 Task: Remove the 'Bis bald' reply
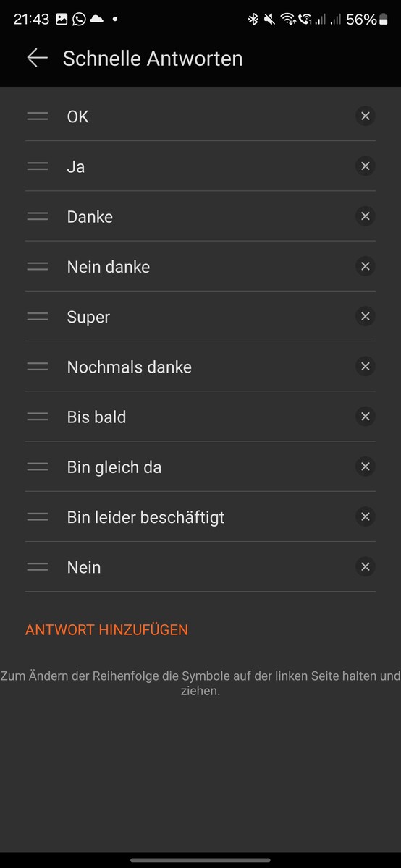tap(366, 417)
